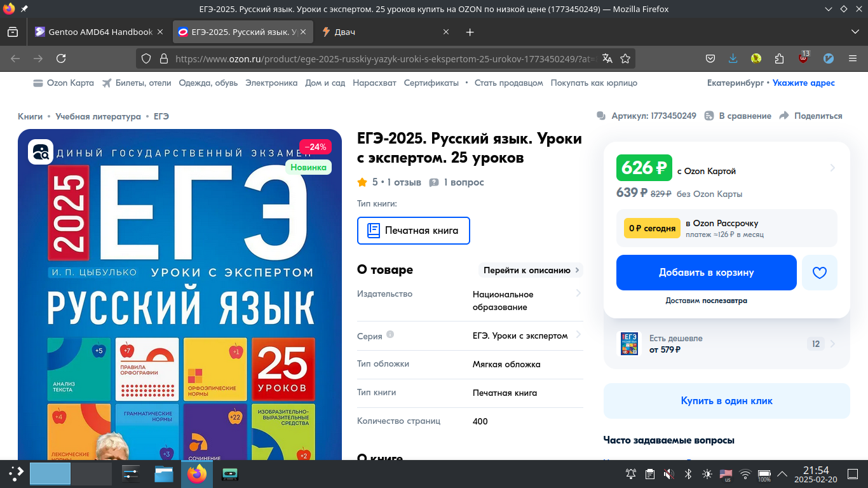The height and width of the screenshot is (488, 868).
Task: Click the shield tracking protection icon
Action: tap(146, 58)
